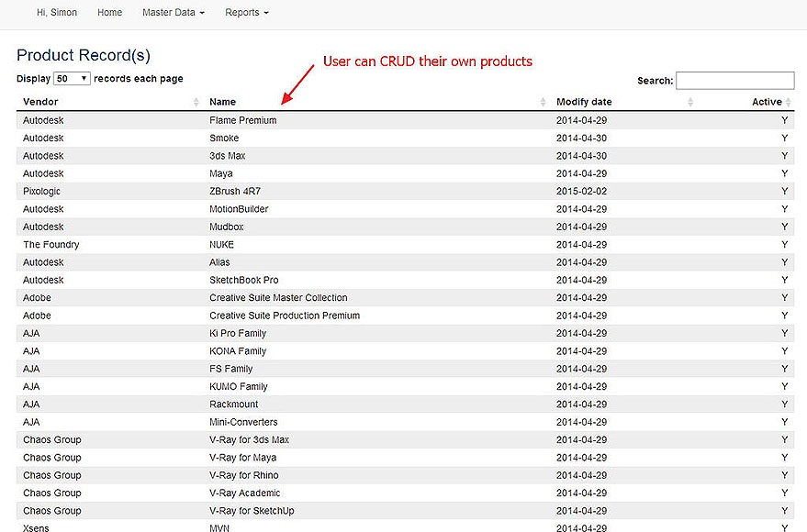Go to the Home page
This screenshot has height=532, width=807.
[x=109, y=12]
